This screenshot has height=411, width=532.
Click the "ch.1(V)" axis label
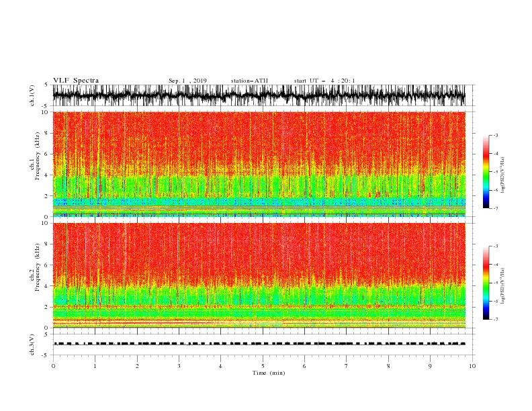point(32,95)
